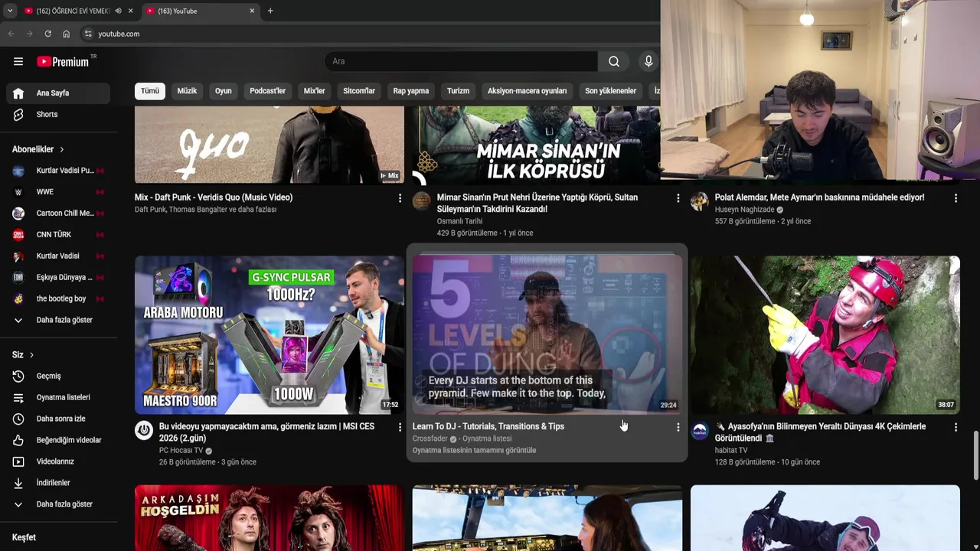Select the Podcast'ler filter chip
Viewport: 980px width, 551px height.
click(267, 91)
